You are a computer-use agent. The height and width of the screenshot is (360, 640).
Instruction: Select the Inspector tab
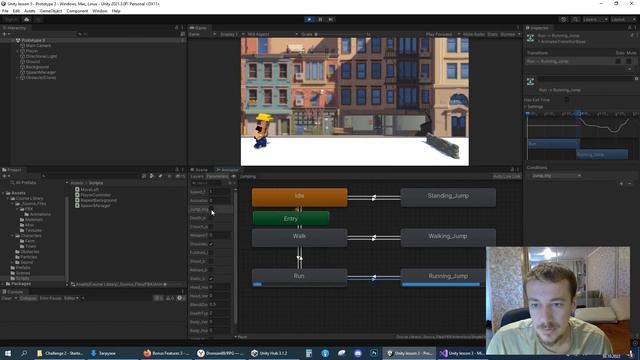click(x=538, y=28)
